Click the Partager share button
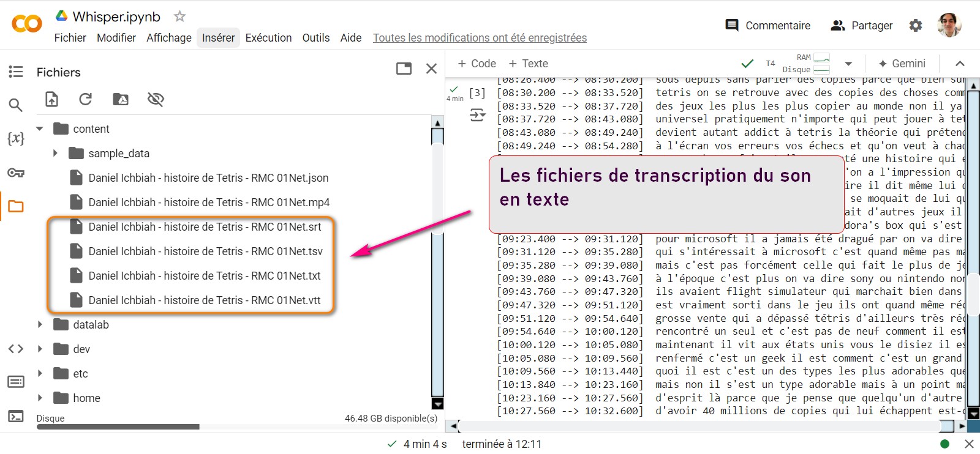This screenshot has width=980, height=454. 862,25
